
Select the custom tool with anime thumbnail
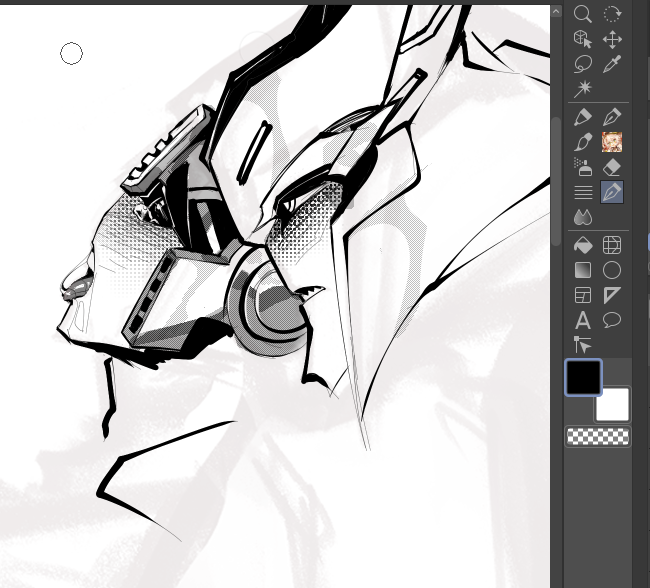(x=612, y=142)
